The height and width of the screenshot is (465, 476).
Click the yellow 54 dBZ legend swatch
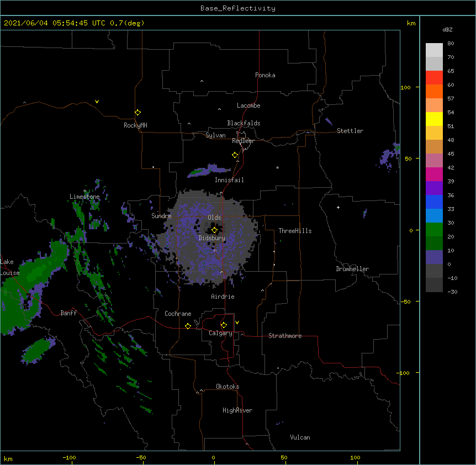[x=434, y=119]
